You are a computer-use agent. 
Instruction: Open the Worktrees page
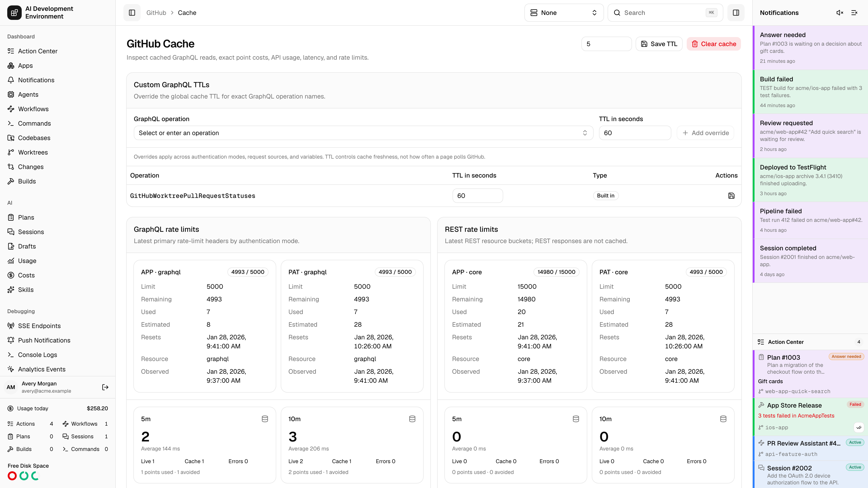(x=58, y=152)
